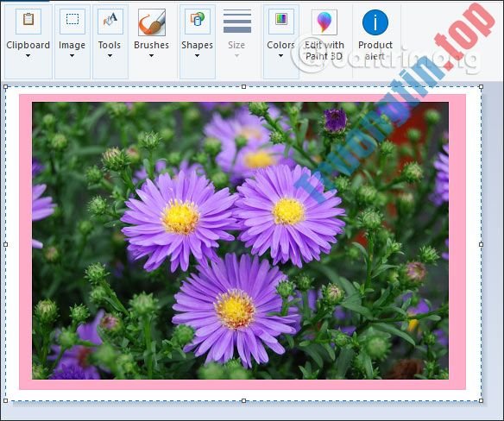Expand the Image dropdown arrow

72,56
